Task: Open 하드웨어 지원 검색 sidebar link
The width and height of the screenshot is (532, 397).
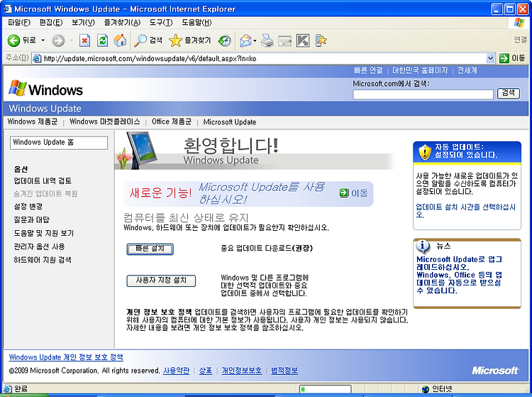Action: 43,260
